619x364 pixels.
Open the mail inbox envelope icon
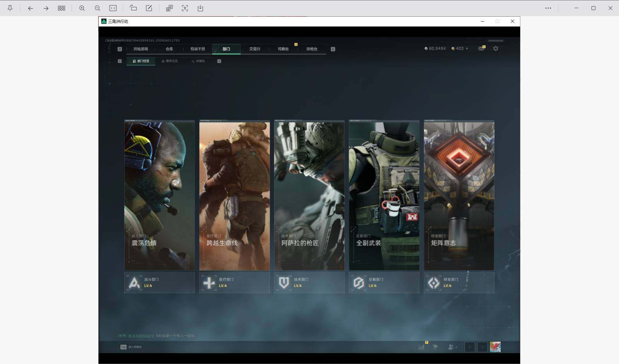481,49
